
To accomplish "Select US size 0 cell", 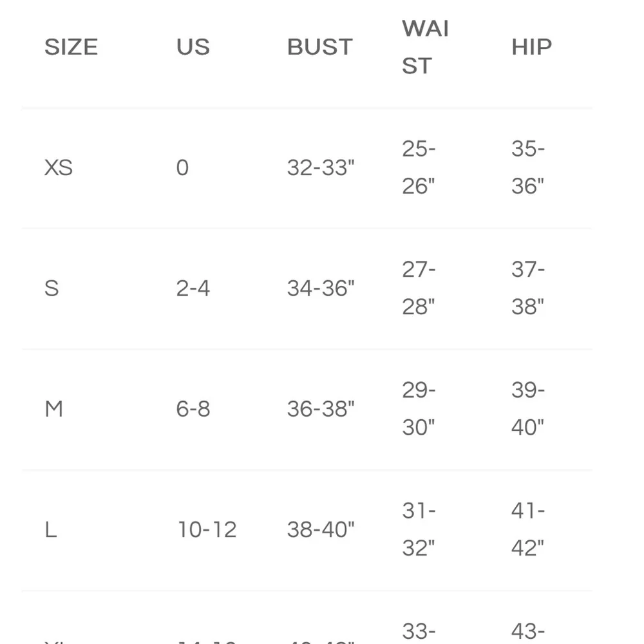I will click(182, 168).
